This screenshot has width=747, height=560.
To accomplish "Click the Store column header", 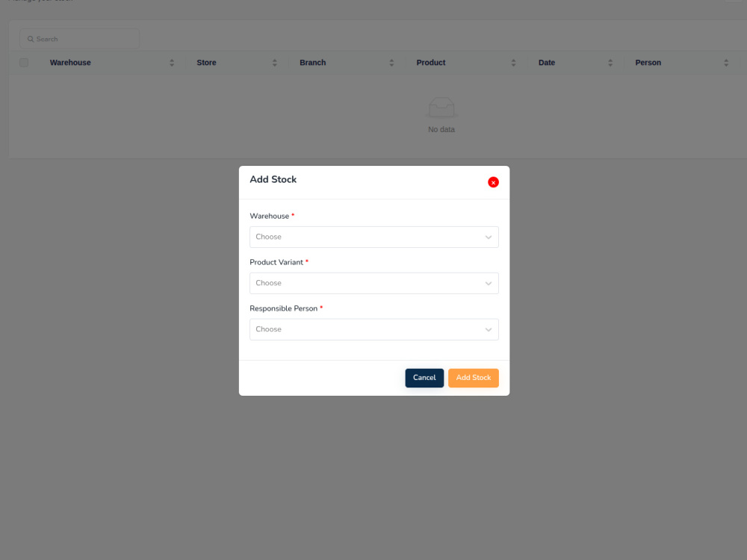I will pos(206,63).
